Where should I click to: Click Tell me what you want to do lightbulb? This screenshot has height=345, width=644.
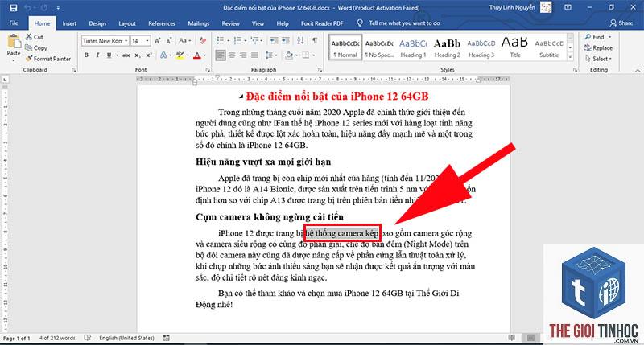point(359,23)
